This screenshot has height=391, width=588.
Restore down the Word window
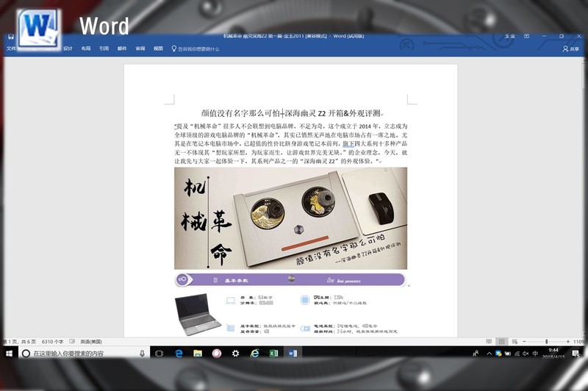(562, 36)
